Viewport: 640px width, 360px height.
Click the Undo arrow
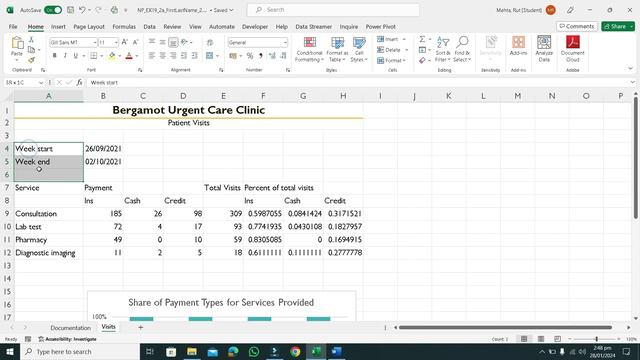82,10
